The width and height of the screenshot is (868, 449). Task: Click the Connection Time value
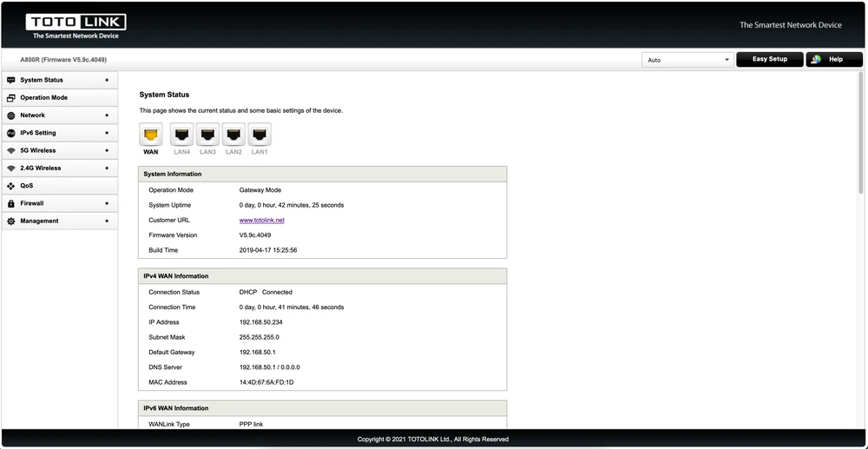click(291, 307)
